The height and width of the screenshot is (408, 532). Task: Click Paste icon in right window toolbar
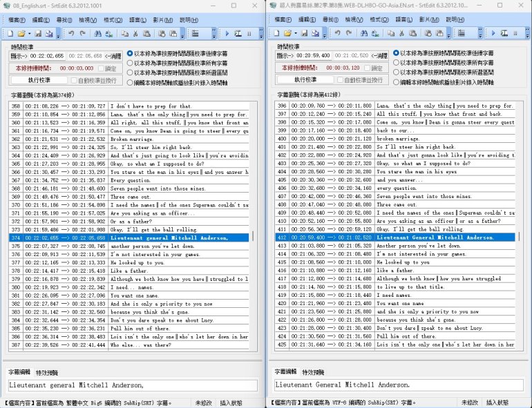point(413,33)
